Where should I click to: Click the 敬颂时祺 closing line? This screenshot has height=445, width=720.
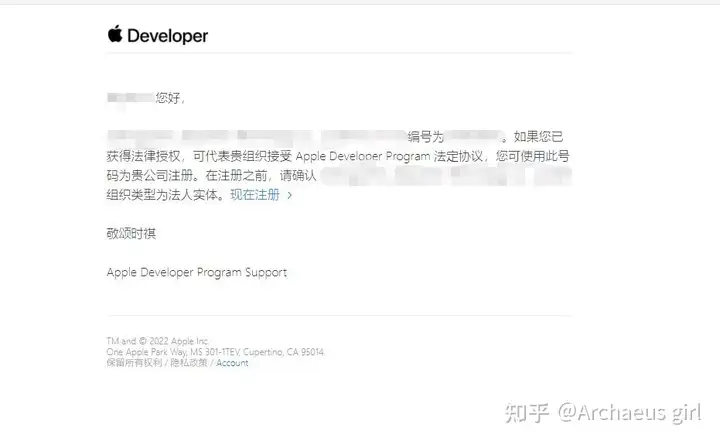tap(131, 234)
